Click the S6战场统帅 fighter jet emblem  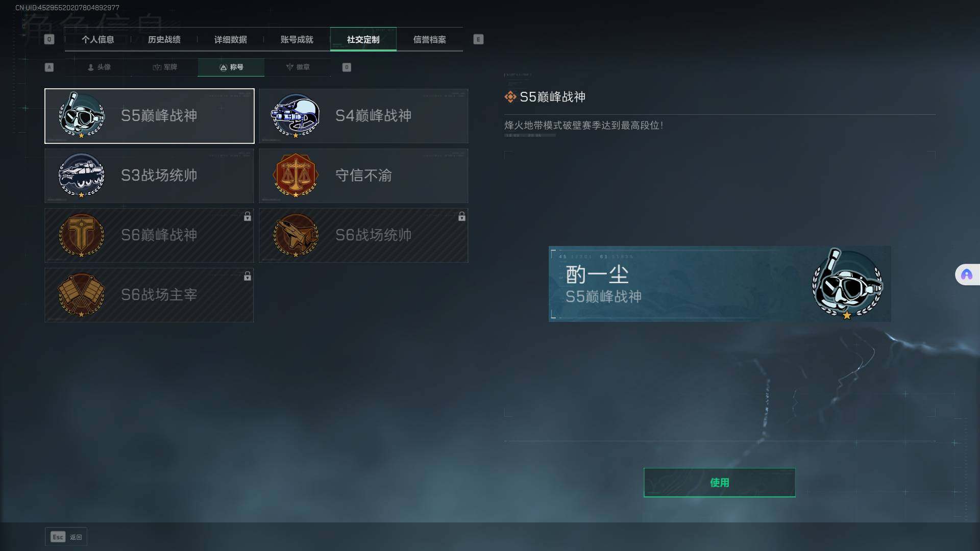(296, 235)
